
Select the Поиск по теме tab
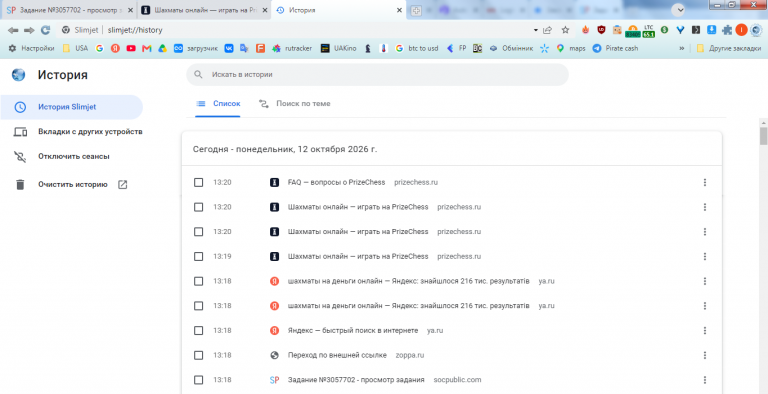click(x=294, y=104)
